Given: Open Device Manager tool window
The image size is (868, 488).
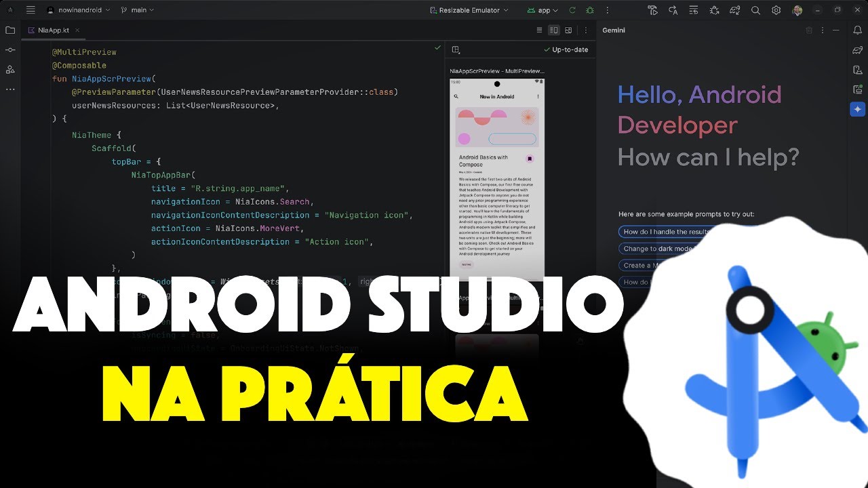Looking at the screenshot, I should pos(858,70).
